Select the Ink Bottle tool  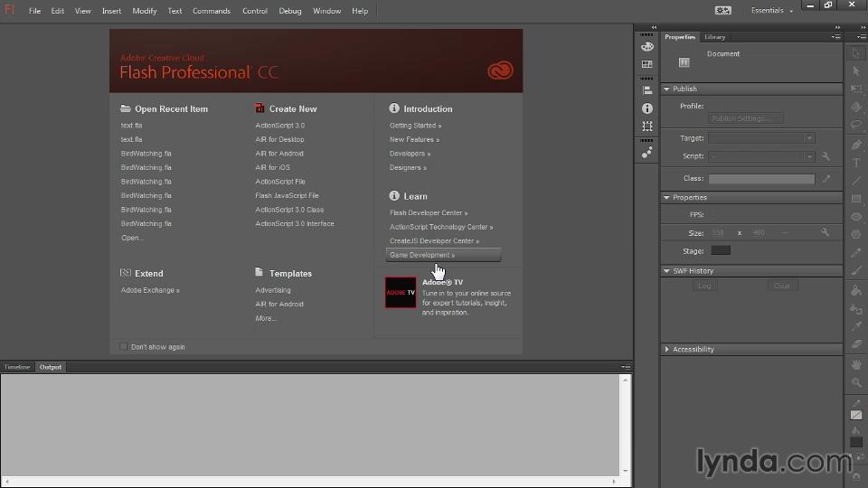point(856,308)
